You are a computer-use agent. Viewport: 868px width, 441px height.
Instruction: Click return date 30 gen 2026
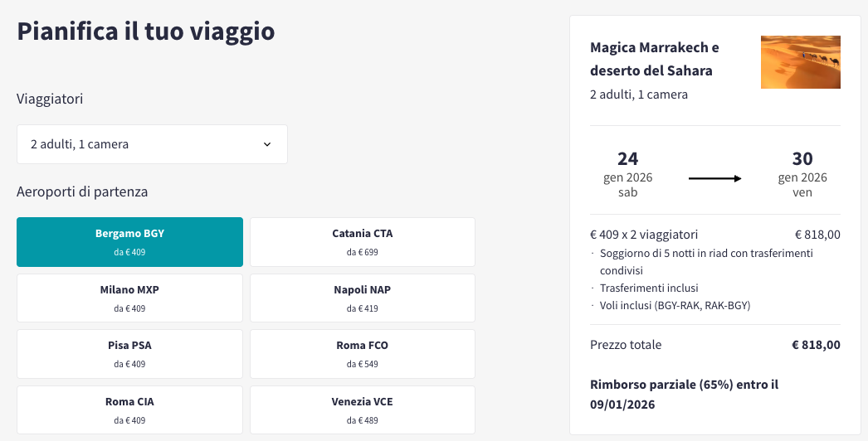802,174
